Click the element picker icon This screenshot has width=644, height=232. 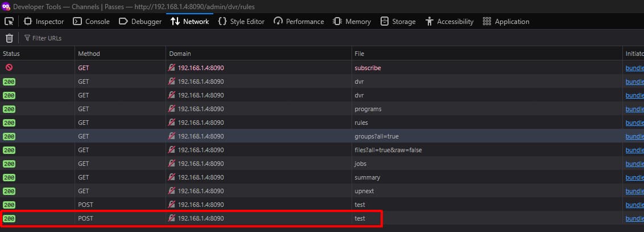click(9, 22)
